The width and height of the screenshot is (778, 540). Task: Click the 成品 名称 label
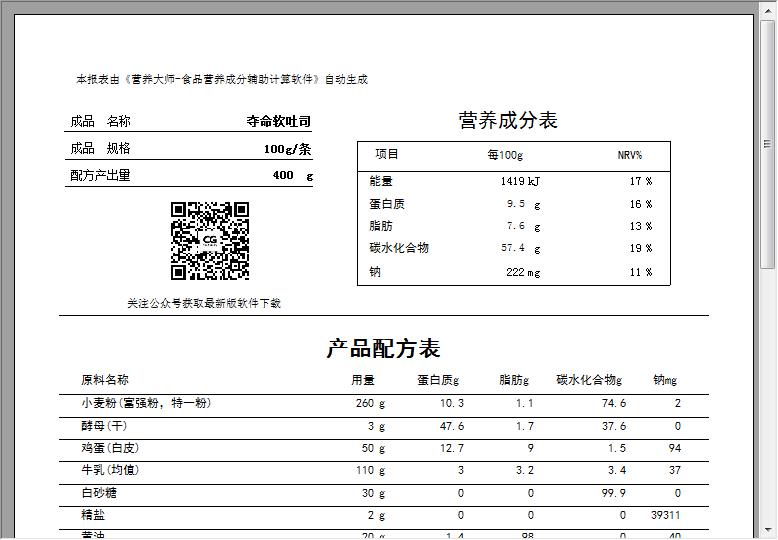(x=100, y=121)
